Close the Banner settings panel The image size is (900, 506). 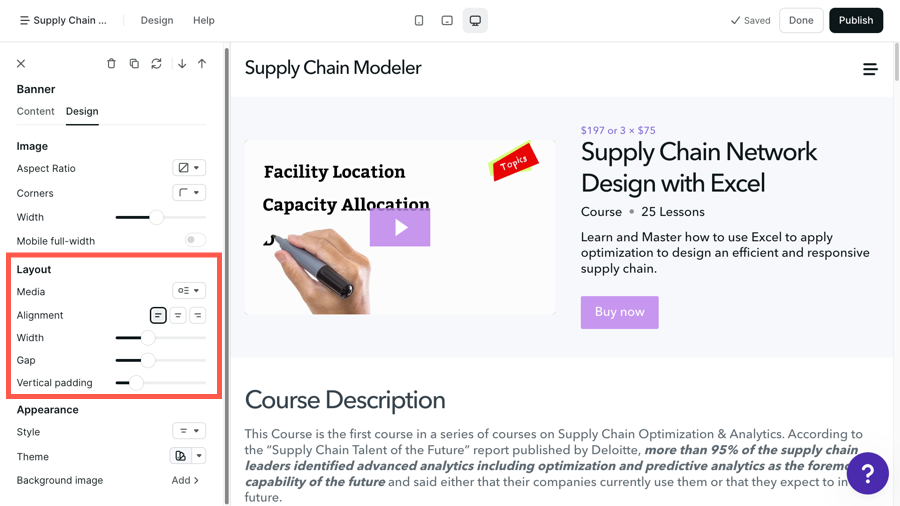point(21,64)
